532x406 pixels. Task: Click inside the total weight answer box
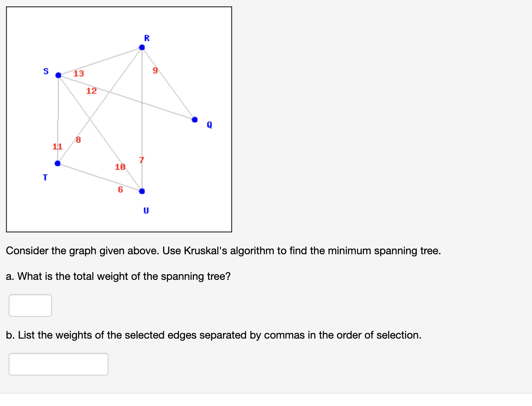point(30,305)
